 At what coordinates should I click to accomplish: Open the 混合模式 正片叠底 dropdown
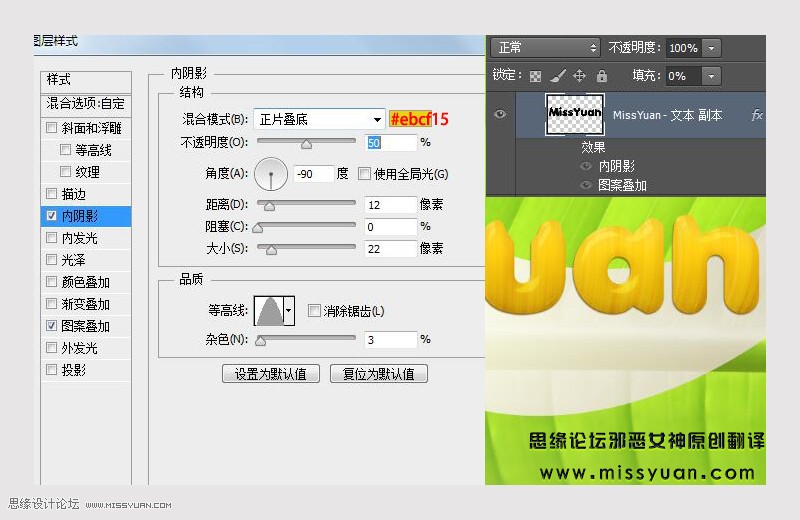pyautogui.click(x=319, y=119)
